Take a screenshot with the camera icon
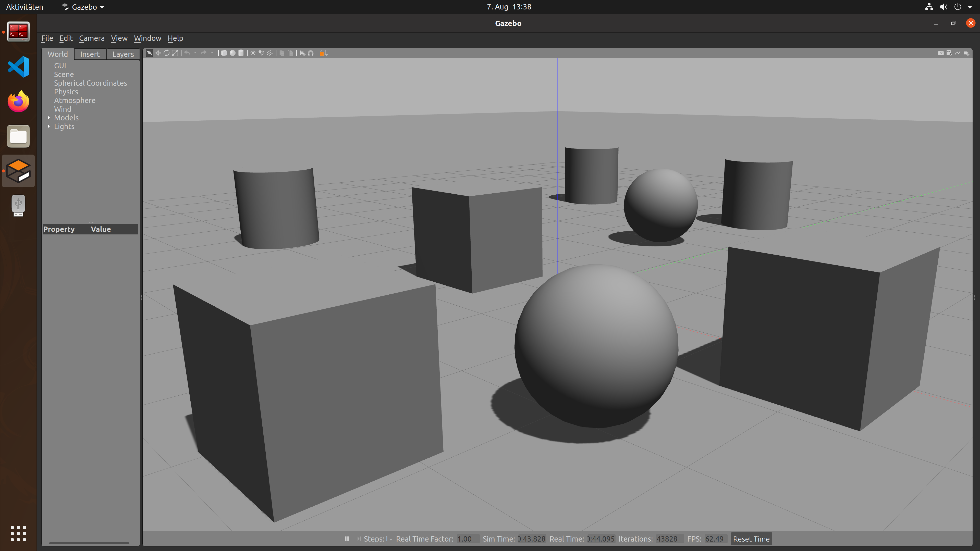980x551 pixels. click(940, 53)
